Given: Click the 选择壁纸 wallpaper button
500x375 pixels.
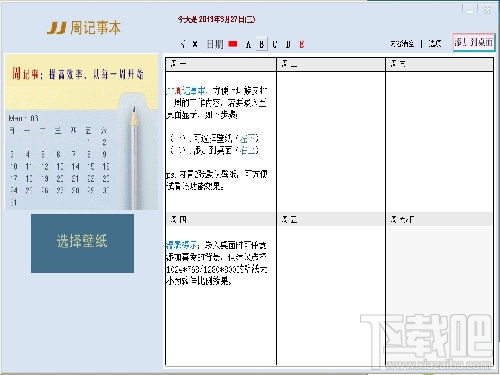Looking at the screenshot, I should 82,243.
